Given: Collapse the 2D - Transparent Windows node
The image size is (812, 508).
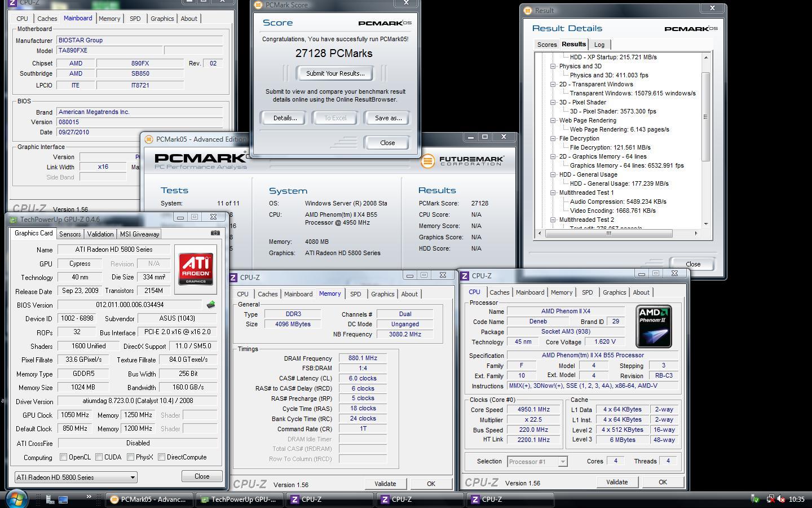Looking at the screenshot, I should 553,84.
